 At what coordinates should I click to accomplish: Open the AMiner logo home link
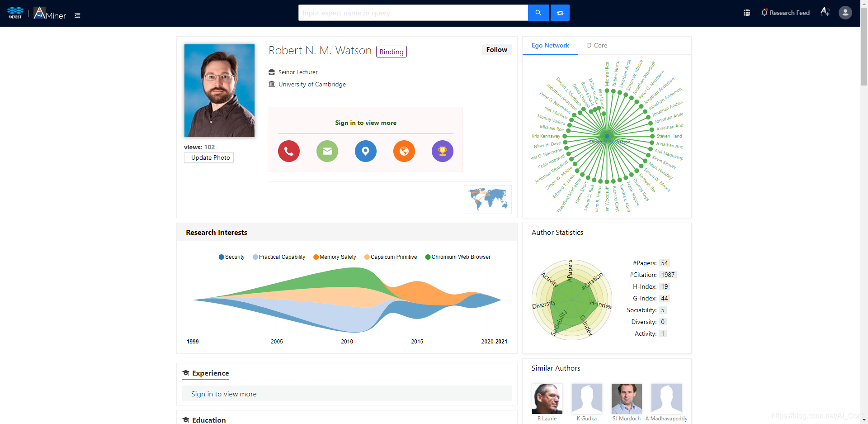click(x=50, y=13)
